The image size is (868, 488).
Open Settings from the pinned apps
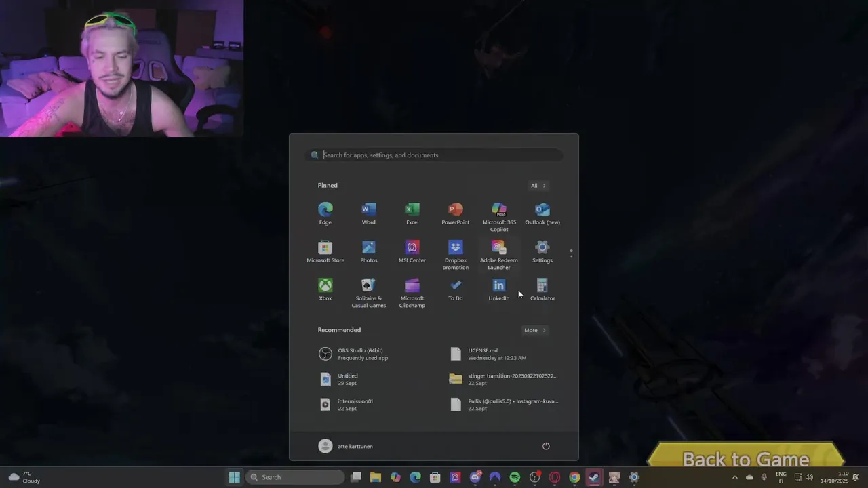coord(542,251)
